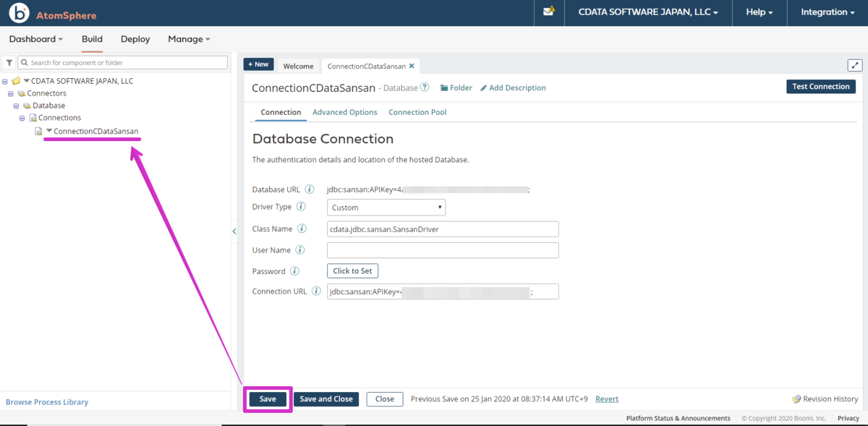The height and width of the screenshot is (426, 868).
Task: Open help icon beside Database label
Action: [425, 88]
